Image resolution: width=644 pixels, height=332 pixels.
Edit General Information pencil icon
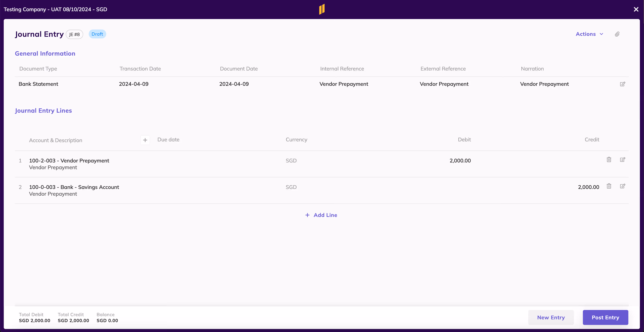623,84
